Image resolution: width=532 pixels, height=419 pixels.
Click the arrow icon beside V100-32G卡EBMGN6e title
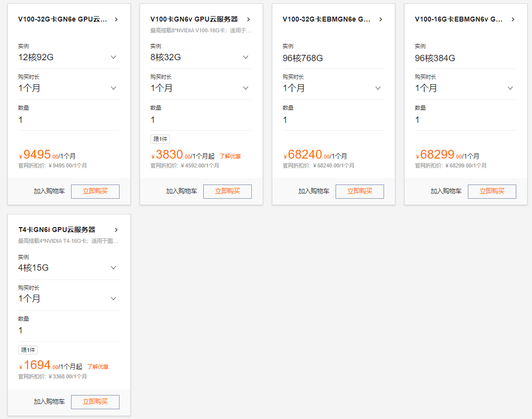(381, 20)
